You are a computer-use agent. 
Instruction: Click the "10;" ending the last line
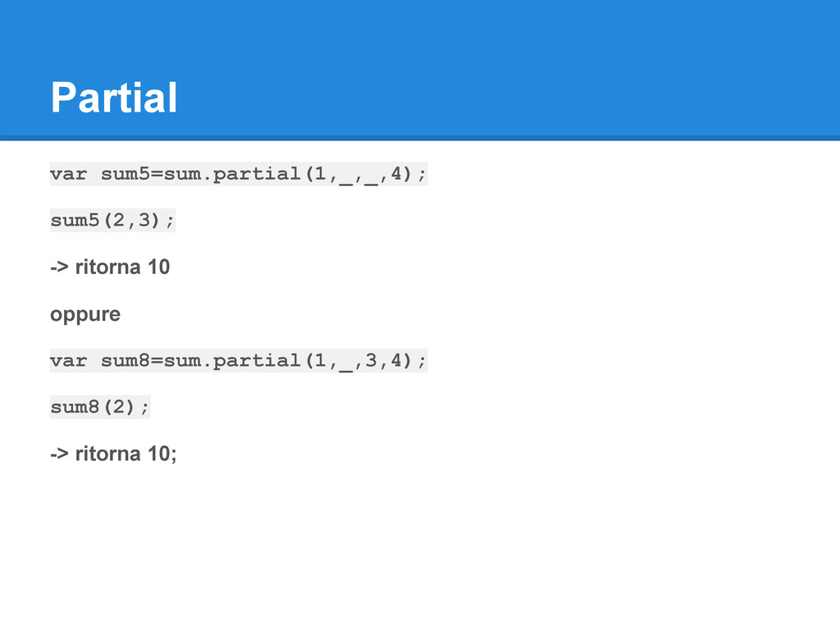point(162,454)
